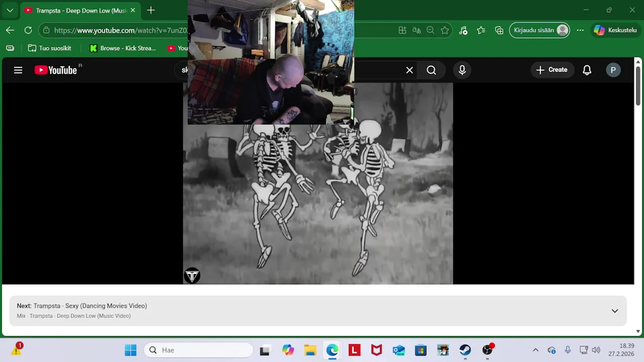Open Edge settings and more menu
Image resolution: width=644 pixels, height=362 pixels.
click(580, 30)
